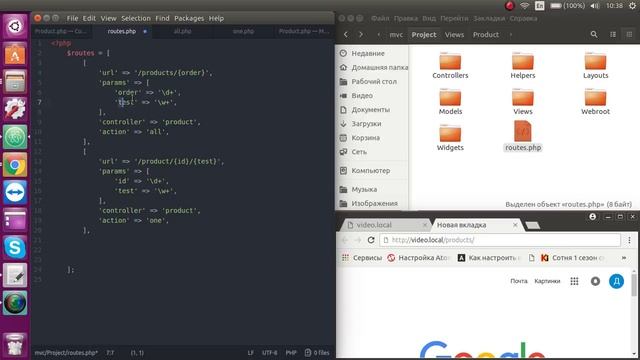The width and height of the screenshot is (640, 360).
Task: Open the Картинки link on Google page
Action: [x=547, y=281]
